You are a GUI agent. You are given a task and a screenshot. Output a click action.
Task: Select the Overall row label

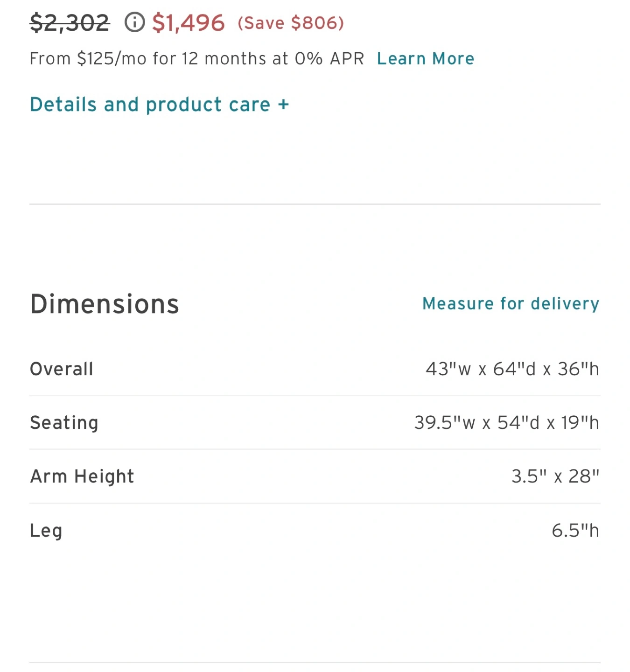click(62, 369)
